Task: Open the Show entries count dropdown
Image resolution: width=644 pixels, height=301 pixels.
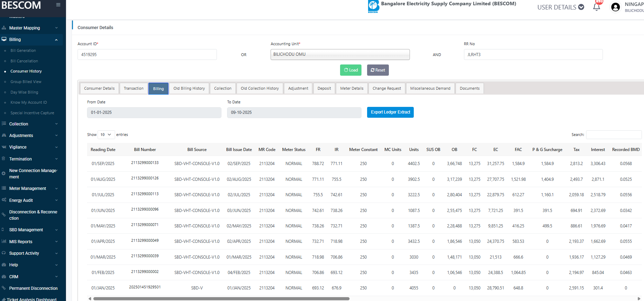Action: (x=106, y=135)
